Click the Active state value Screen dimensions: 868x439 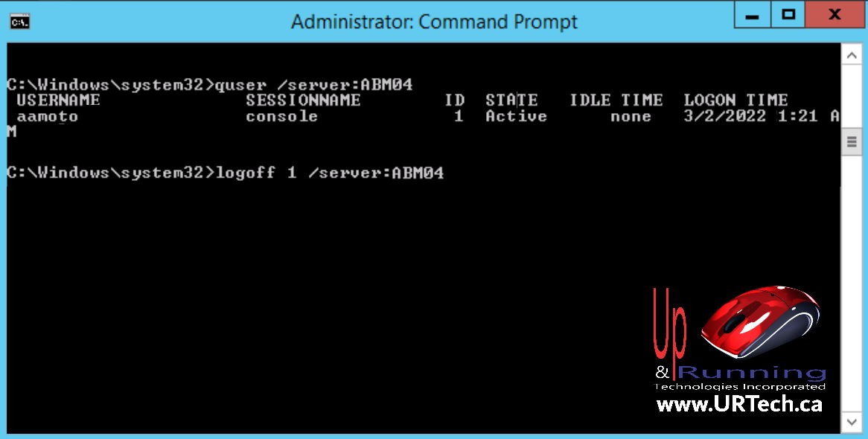coord(516,116)
